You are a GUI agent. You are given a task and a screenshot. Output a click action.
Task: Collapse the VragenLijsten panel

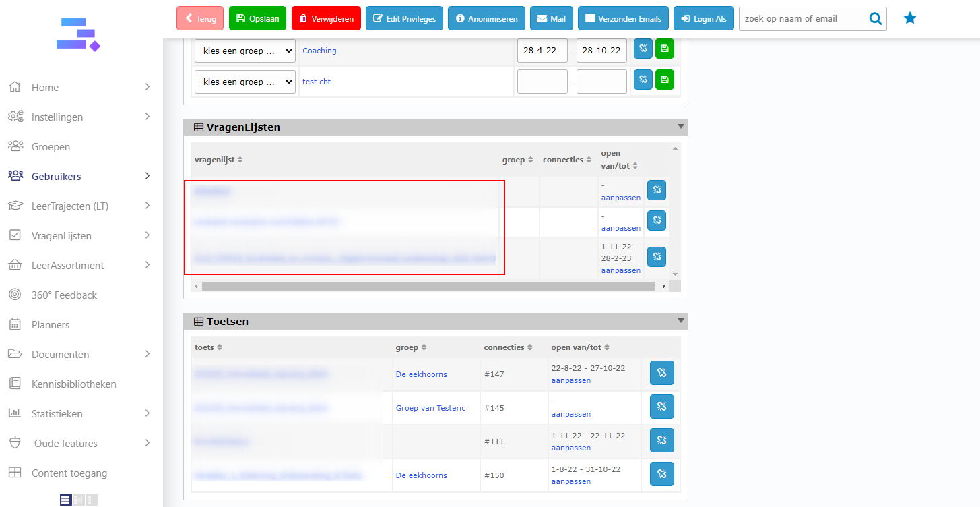pyautogui.click(x=680, y=127)
